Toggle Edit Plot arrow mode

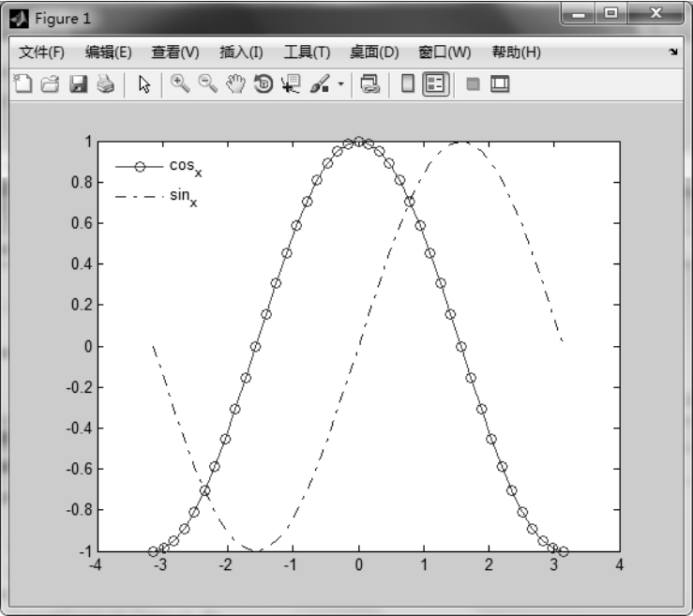tap(144, 84)
